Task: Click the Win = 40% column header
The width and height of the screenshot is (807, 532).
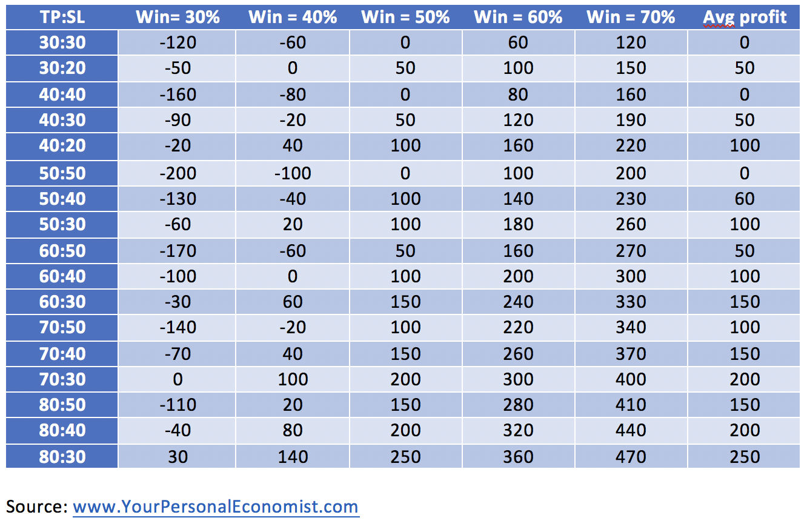Action: point(293,17)
